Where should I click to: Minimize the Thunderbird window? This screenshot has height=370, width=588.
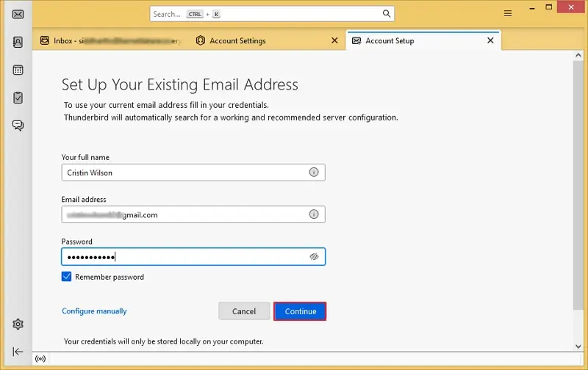pyautogui.click(x=531, y=8)
